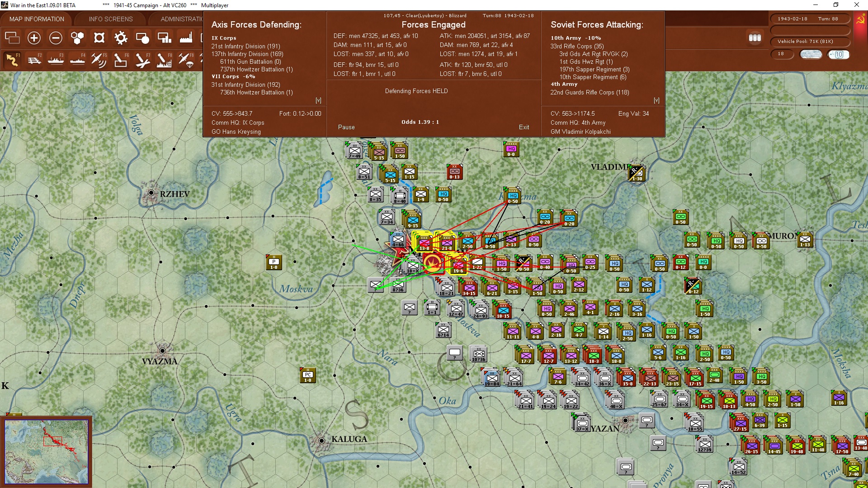The width and height of the screenshot is (868, 488).
Task: Click the minimap overview thumbnail
Action: (46, 451)
